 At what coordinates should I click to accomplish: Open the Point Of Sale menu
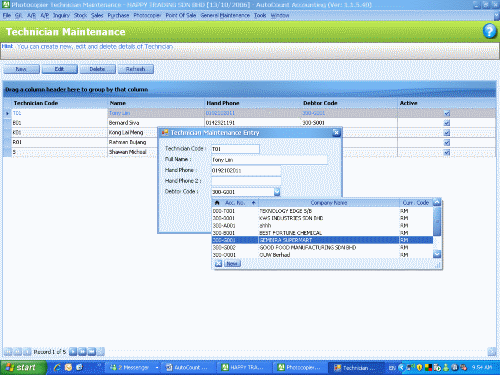[x=181, y=15]
